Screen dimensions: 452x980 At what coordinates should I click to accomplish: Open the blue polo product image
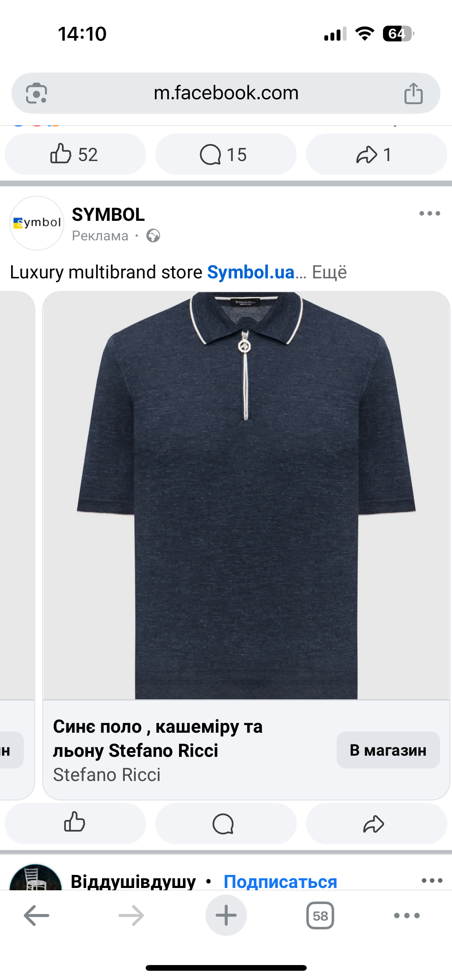tap(246, 495)
